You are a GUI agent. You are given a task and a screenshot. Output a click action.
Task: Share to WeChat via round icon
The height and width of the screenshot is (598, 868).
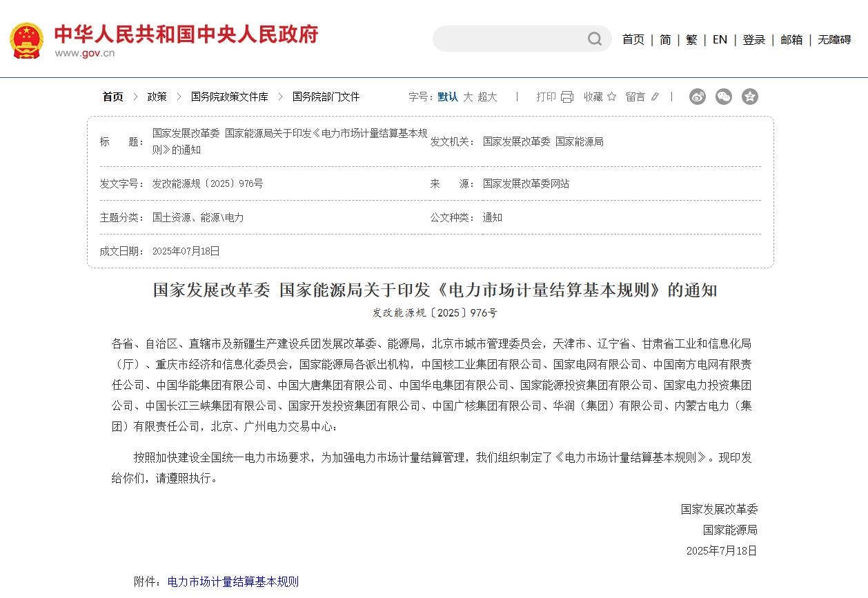coord(724,97)
